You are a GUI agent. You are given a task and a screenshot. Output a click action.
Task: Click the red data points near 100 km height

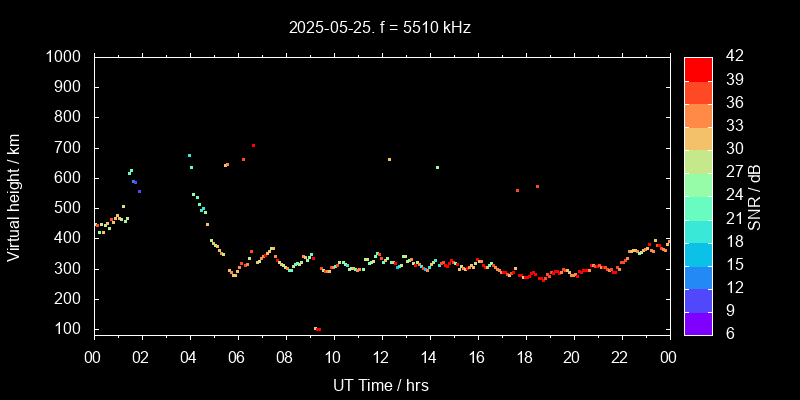317,329
